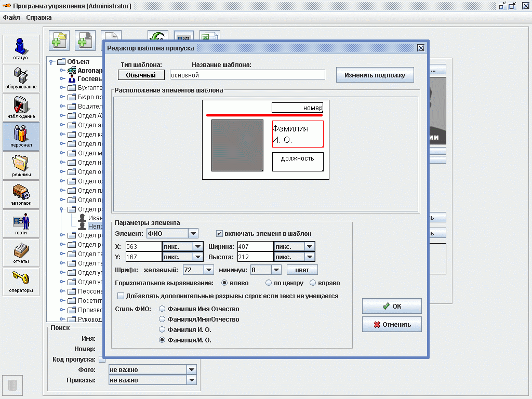Click the 'Название шаблона' text field
The width and height of the screenshot is (532, 399).
click(247, 75)
